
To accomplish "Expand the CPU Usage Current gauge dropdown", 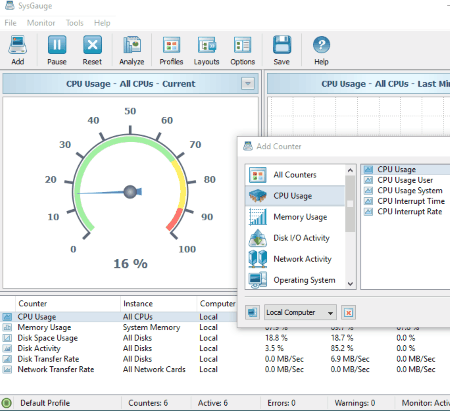I will click(248, 84).
